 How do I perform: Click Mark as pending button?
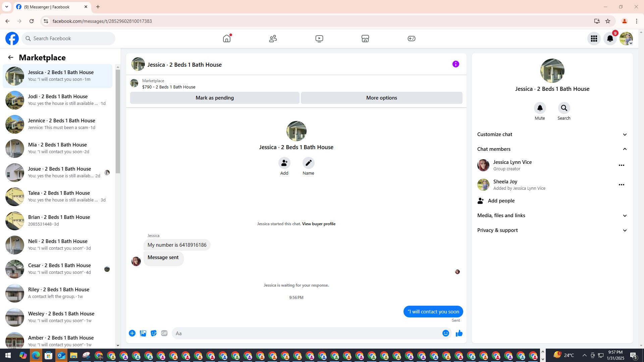click(x=215, y=98)
